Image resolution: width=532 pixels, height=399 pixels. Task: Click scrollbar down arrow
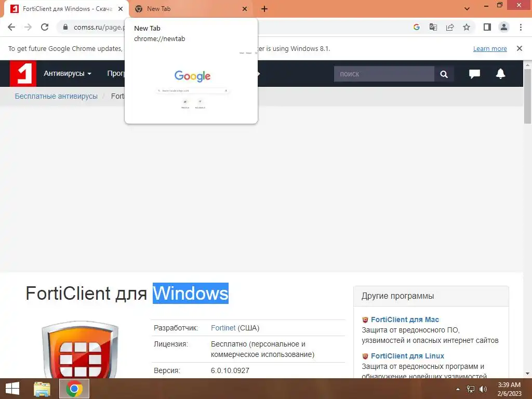point(528,374)
